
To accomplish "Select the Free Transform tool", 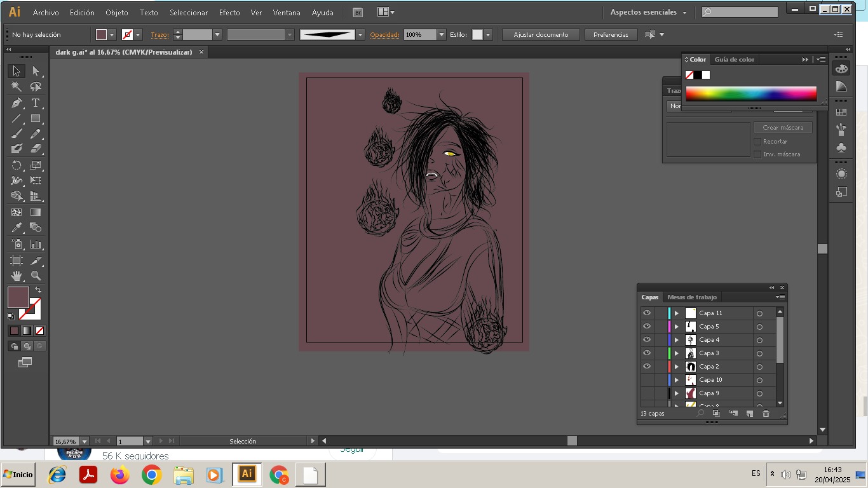I will [36, 181].
